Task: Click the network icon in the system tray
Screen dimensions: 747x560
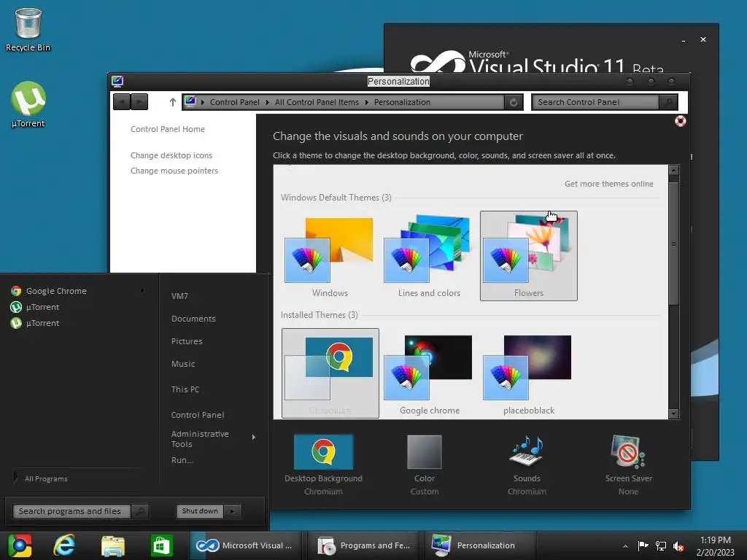Action: point(661,546)
